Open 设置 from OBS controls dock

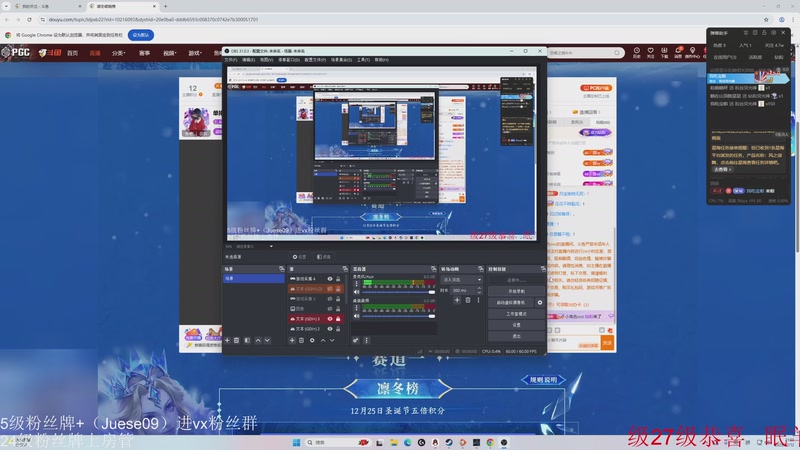tap(516, 325)
